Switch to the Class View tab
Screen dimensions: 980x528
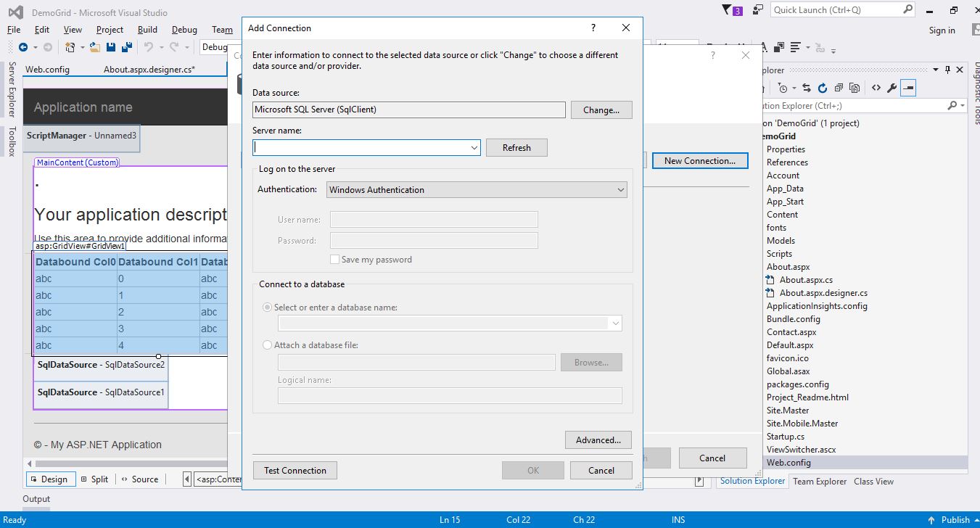coord(873,481)
